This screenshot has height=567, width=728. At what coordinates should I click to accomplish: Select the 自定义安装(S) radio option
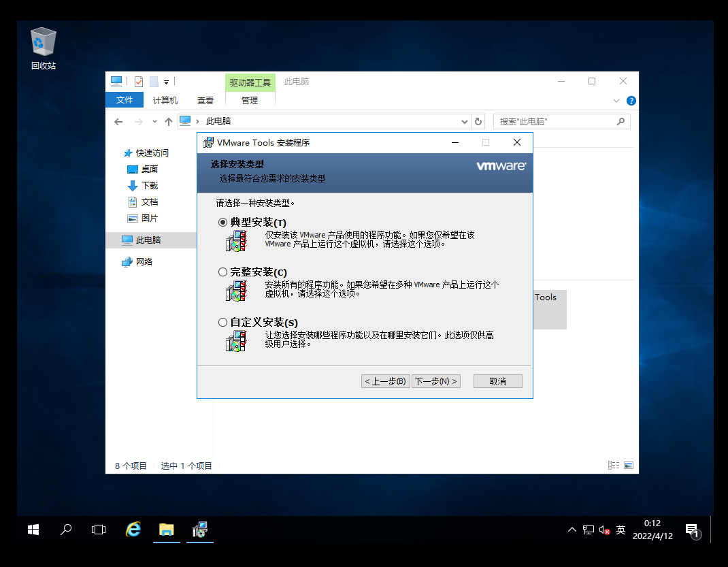pyautogui.click(x=222, y=322)
